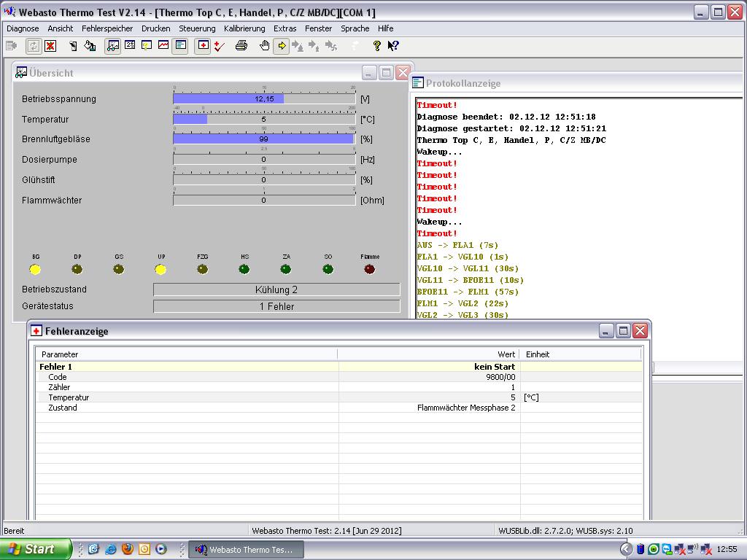Viewport: 747px width, 560px height.
Task: Click the Betriebszustand field showing Kühlung 2
Action: 276,289
